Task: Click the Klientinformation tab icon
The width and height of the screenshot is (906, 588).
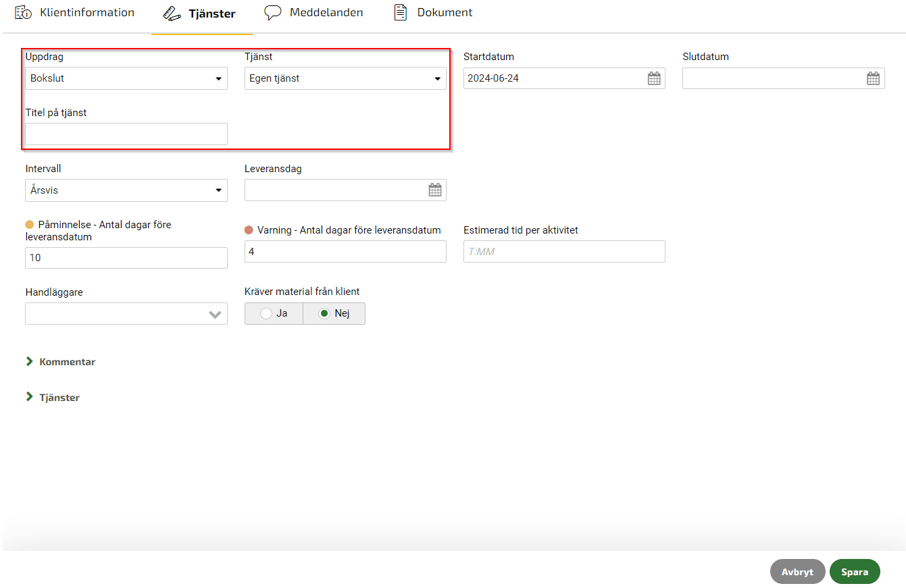Action: [x=24, y=13]
